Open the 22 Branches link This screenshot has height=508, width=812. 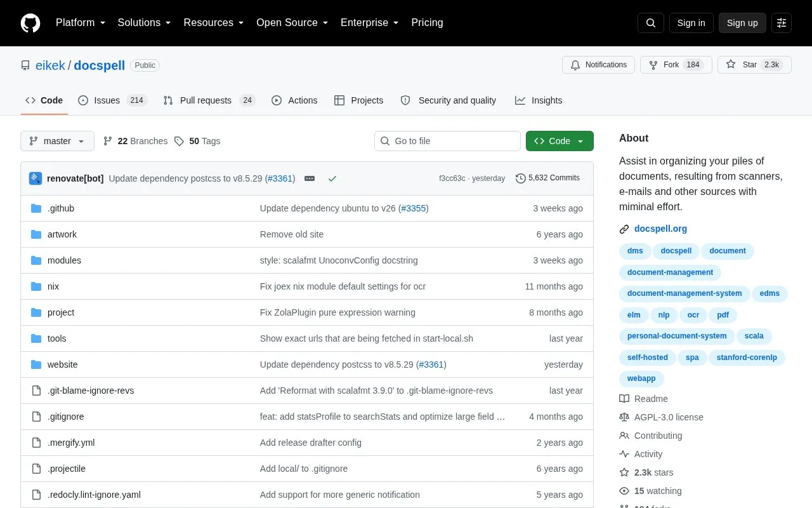click(136, 141)
